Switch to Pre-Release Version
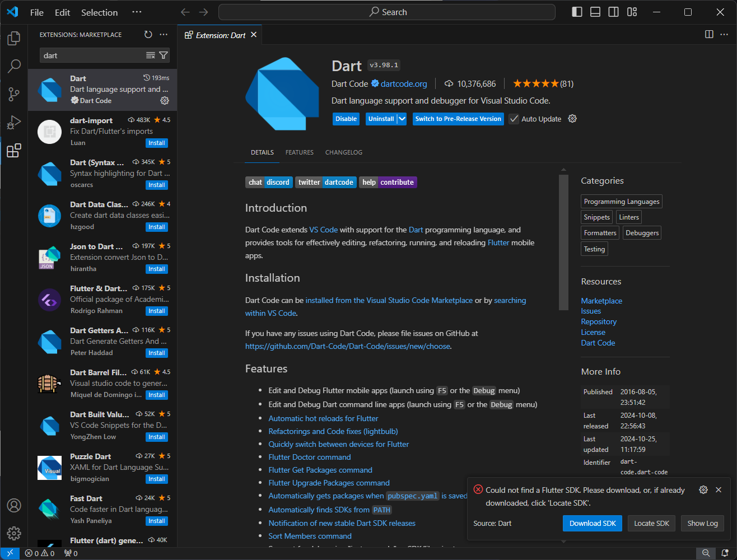737x560 pixels. coord(458,119)
